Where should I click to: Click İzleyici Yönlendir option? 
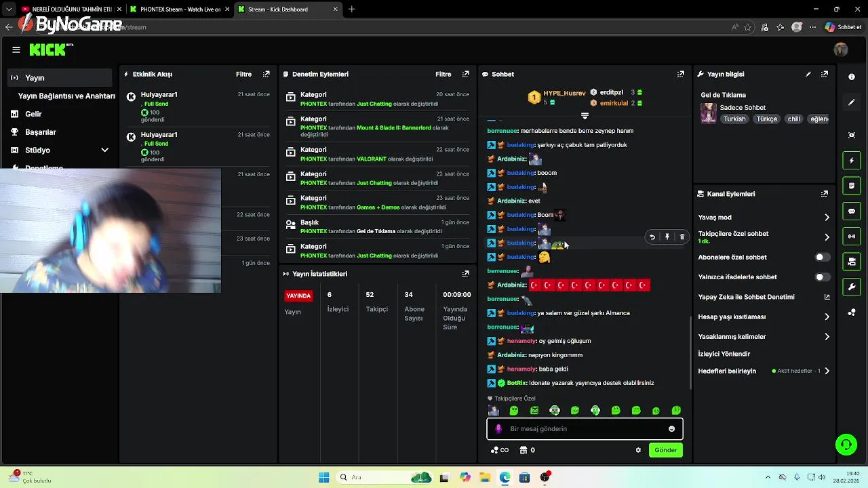point(724,354)
